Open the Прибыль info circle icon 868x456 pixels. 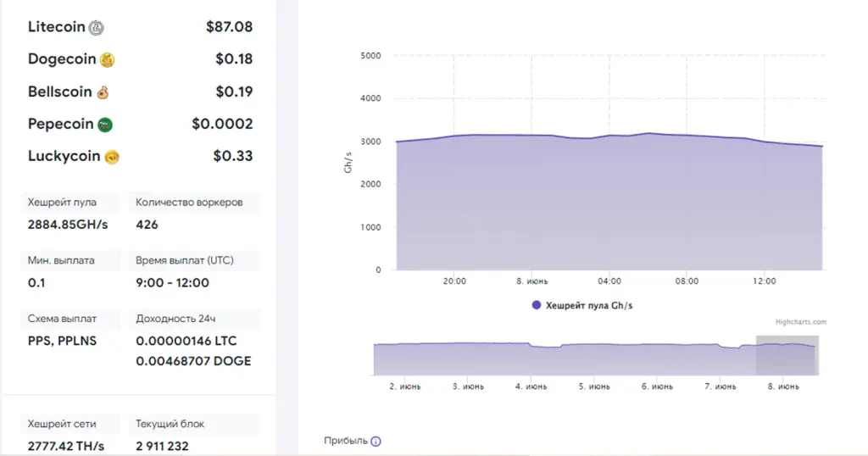(x=376, y=441)
